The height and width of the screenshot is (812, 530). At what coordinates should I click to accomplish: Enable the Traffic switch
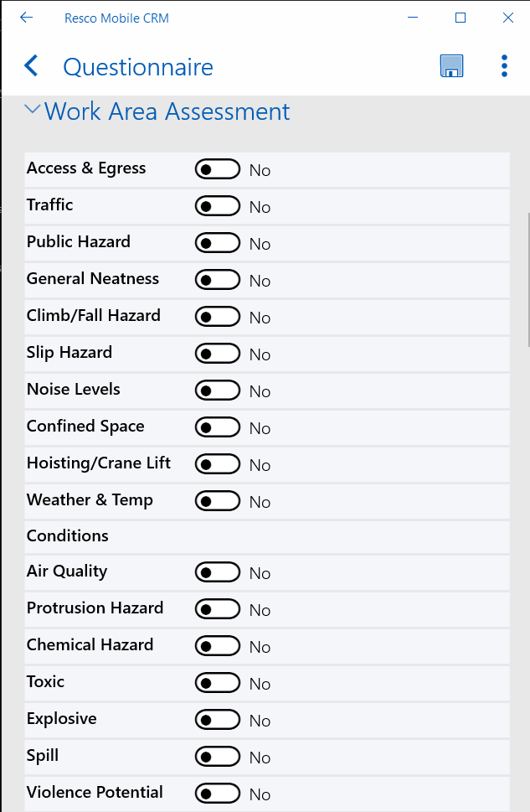pos(218,206)
